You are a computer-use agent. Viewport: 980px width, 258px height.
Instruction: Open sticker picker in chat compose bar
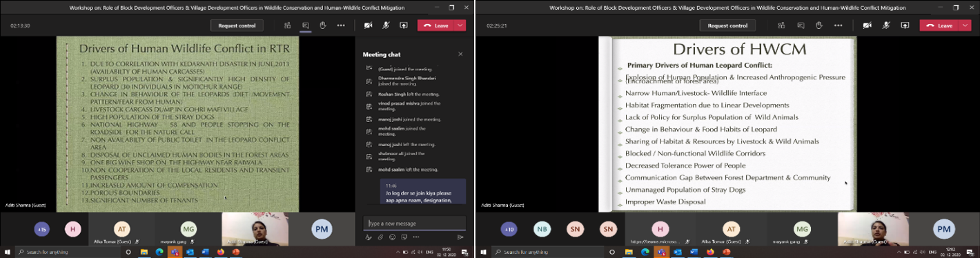click(x=404, y=237)
